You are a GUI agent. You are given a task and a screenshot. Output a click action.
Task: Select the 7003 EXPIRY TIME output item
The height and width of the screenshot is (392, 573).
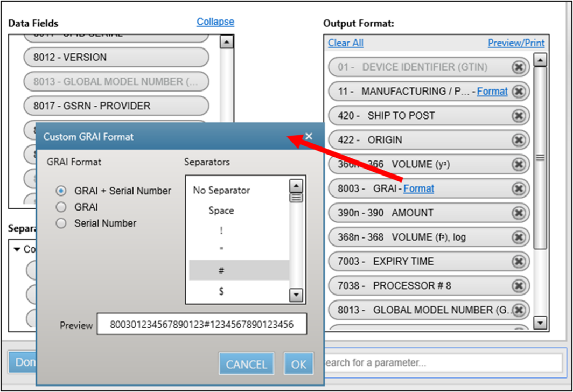(429, 262)
